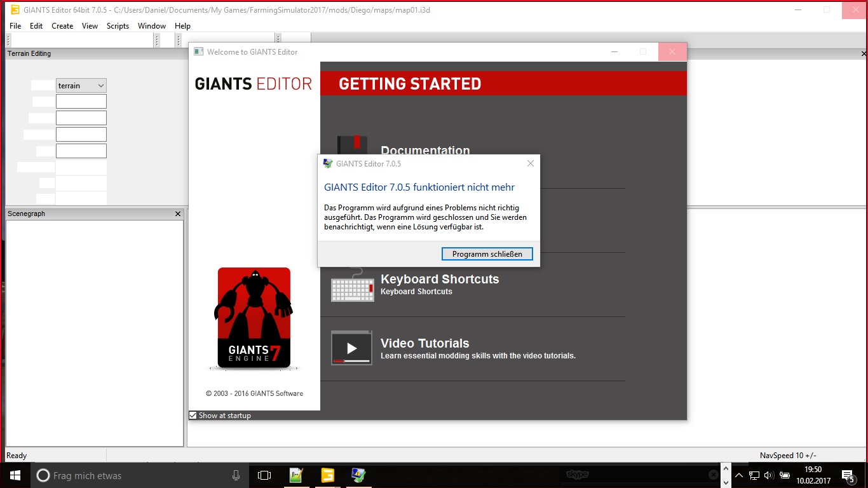Close the Scenegraph panel
Screen dimensions: 868x488
(x=178, y=214)
